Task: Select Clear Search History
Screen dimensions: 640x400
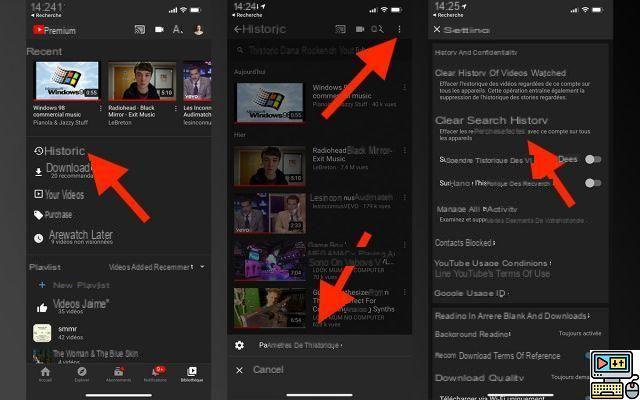Action: 491,120
